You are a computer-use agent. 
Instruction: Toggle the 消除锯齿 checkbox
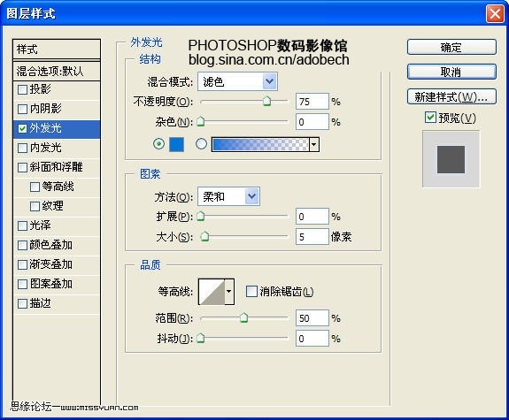251,291
